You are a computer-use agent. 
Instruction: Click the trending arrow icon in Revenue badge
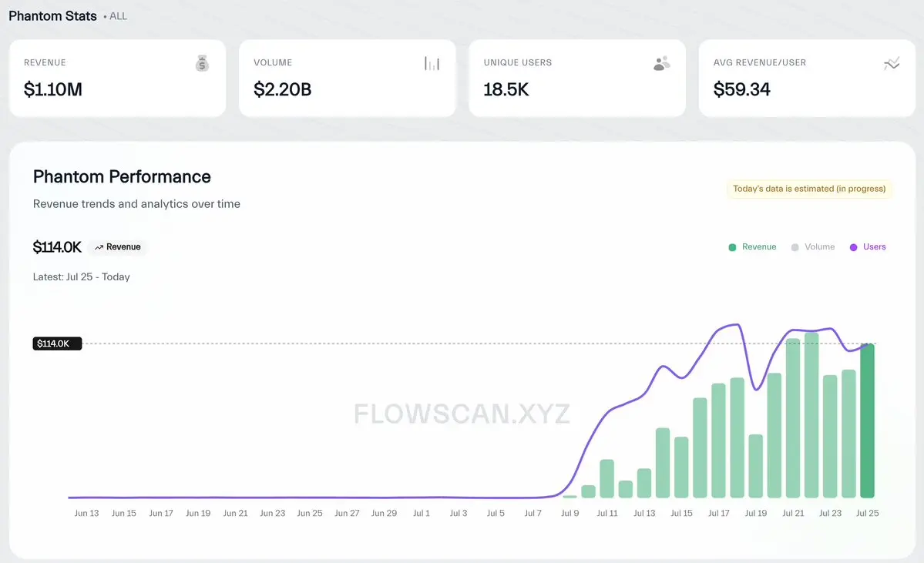99,247
